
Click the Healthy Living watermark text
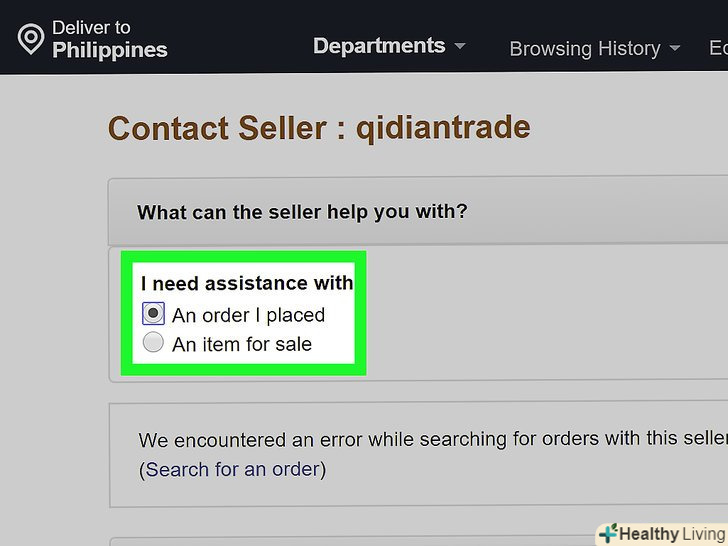672,534
